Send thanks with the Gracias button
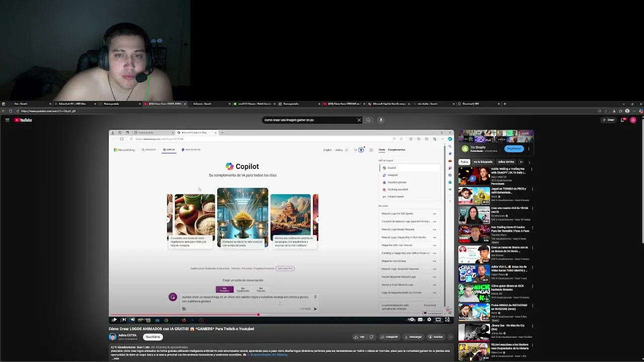 [436, 337]
